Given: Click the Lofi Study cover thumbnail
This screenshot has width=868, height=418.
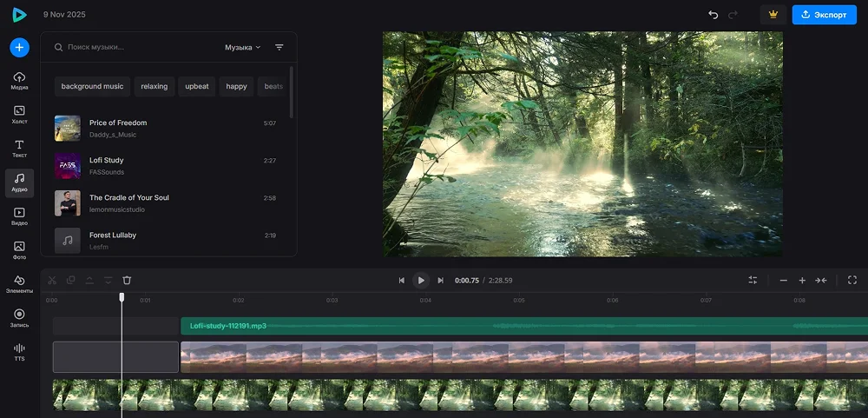Looking at the screenshot, I should point(68,166).
